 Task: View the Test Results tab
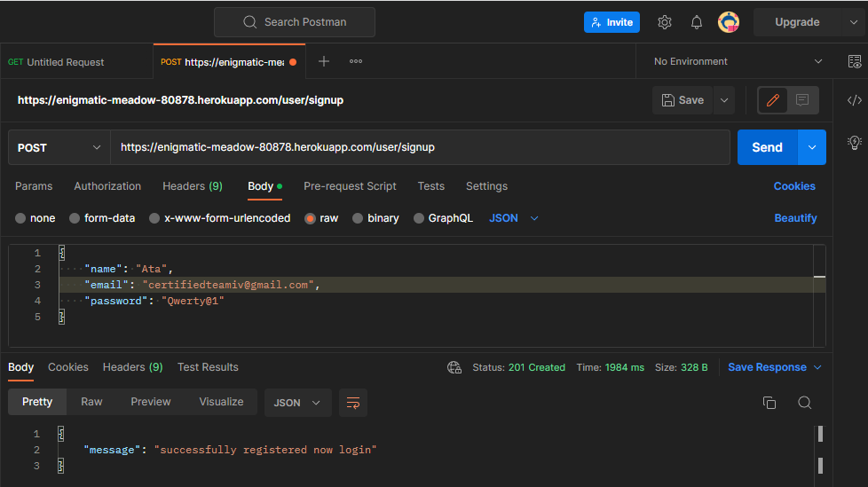(x=208, y=367)
